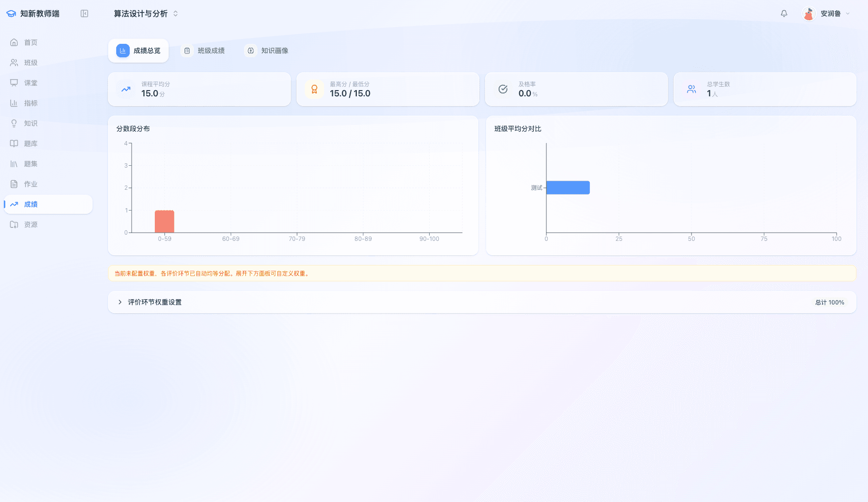Viewport: 868px width, 502px height.
Task: Go to 作业 homework in sidebar
Action: click(30, 184)
